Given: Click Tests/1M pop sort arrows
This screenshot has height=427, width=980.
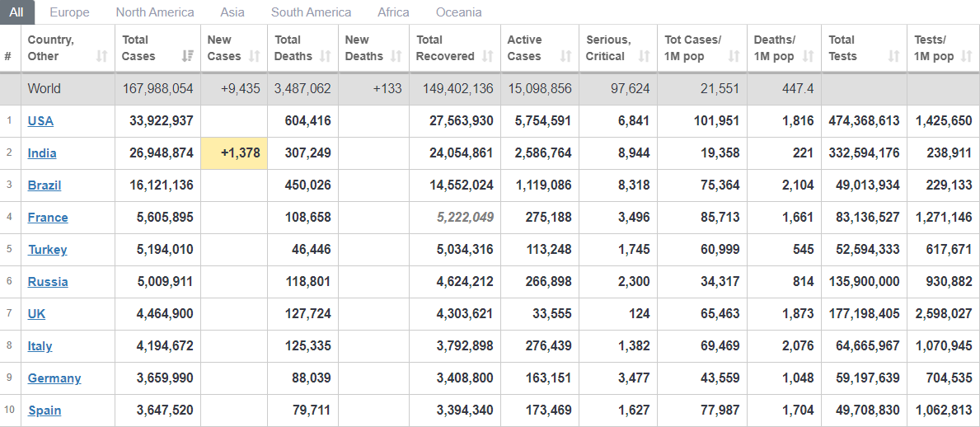Looking at the screenshot, I should [x=968, y=57].
